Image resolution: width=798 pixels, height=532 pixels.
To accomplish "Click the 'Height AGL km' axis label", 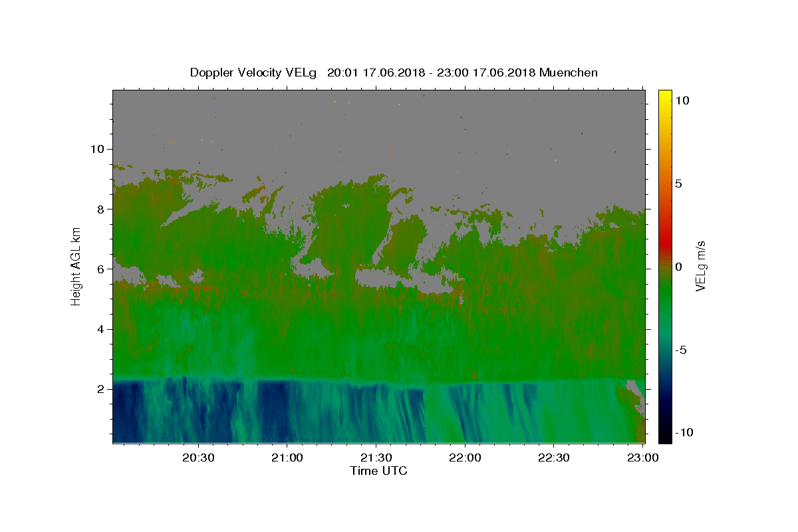I will point(76,267).
